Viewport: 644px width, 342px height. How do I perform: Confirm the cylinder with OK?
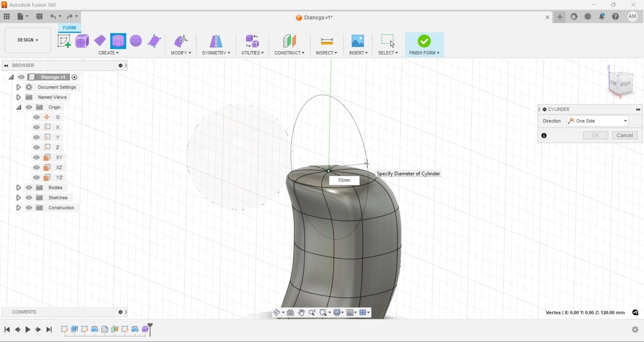coord(595,135)
